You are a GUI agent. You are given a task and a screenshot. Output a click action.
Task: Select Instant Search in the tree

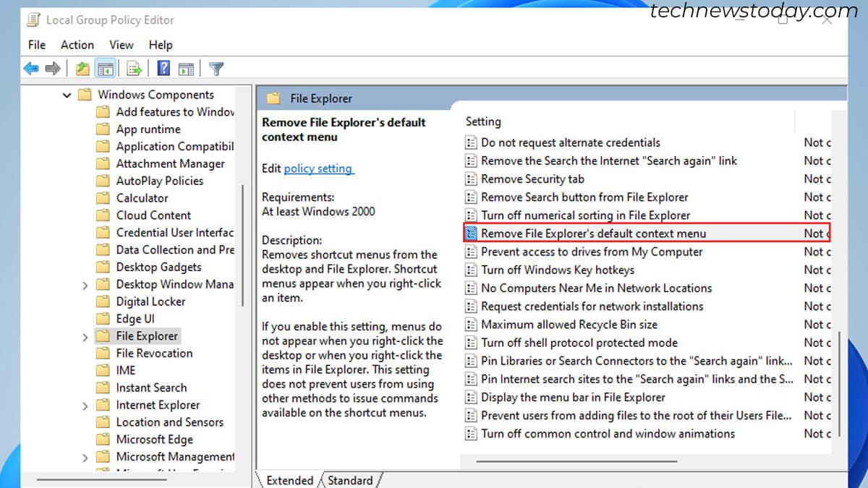coord(151,388)
